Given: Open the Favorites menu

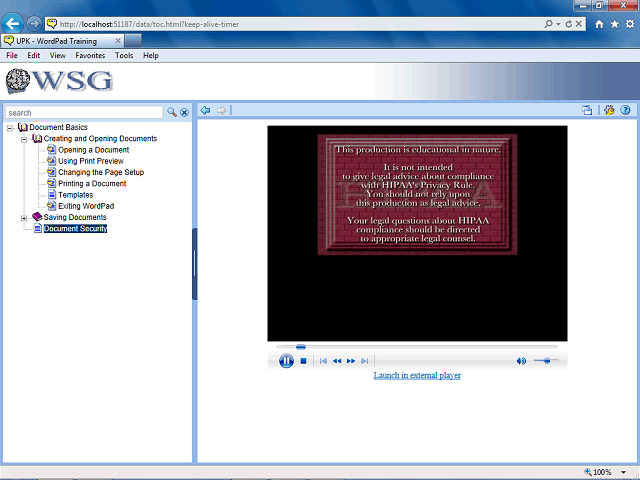Looking at the screenshot, I should tap(90, 56).
